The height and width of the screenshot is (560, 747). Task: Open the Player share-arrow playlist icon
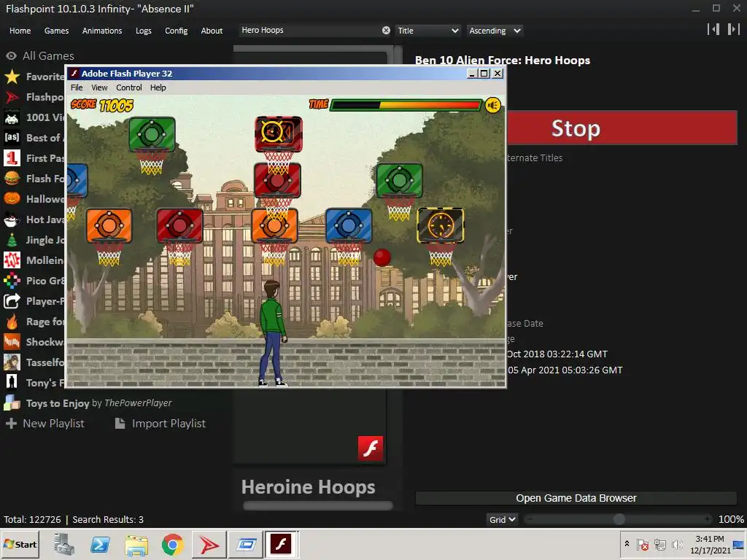pyautogui.click(x=12, y=301)
